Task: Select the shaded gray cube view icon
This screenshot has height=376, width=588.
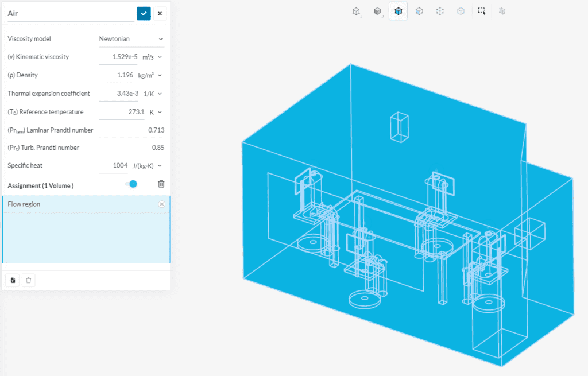Action: [377, 11]
